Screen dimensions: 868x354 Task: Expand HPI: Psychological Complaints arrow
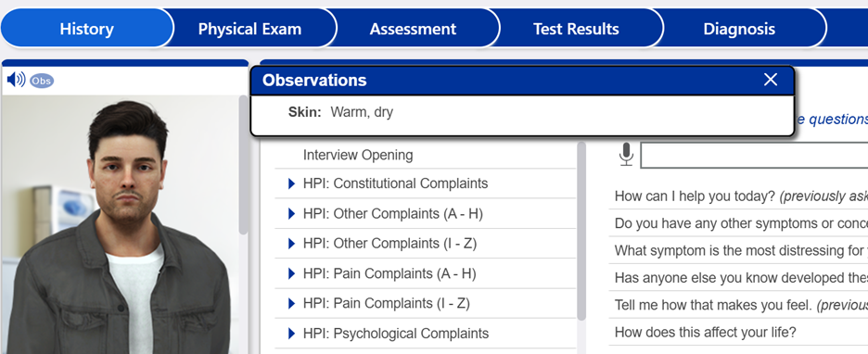292,334
